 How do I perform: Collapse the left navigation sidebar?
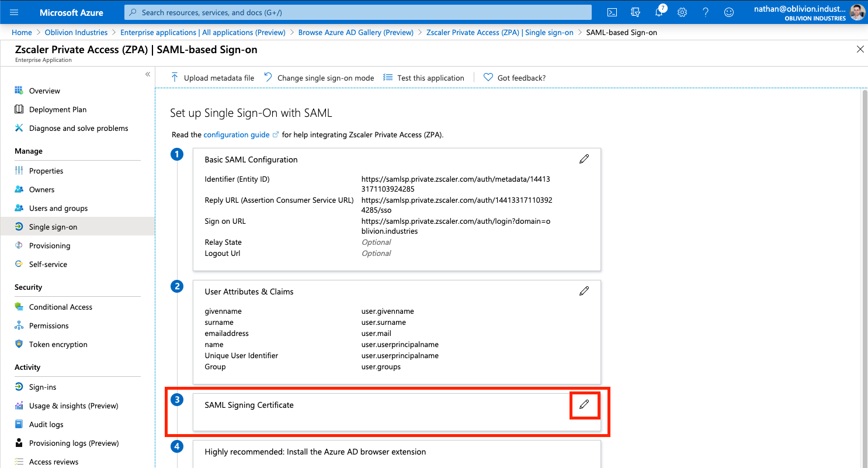point(148,74)
